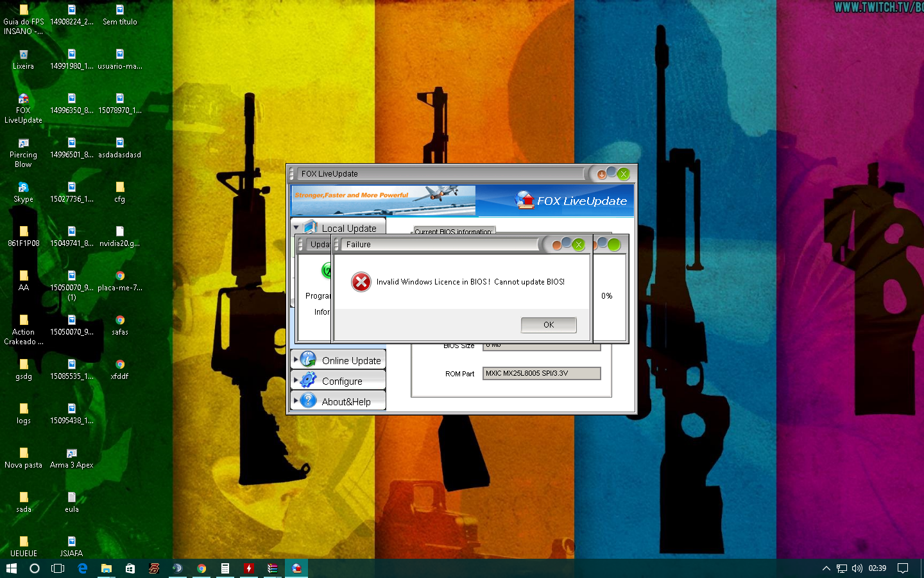Viewport: 924px width, 578px height.
Task: Click the ROM Part field in FOX LiveUpdate
Action: click(542, 373)
